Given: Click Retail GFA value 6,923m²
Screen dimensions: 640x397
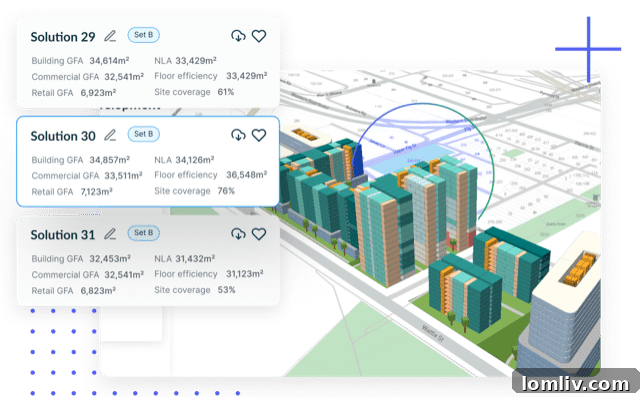Looking at the screenshot, I should click(x=98, y=93).
